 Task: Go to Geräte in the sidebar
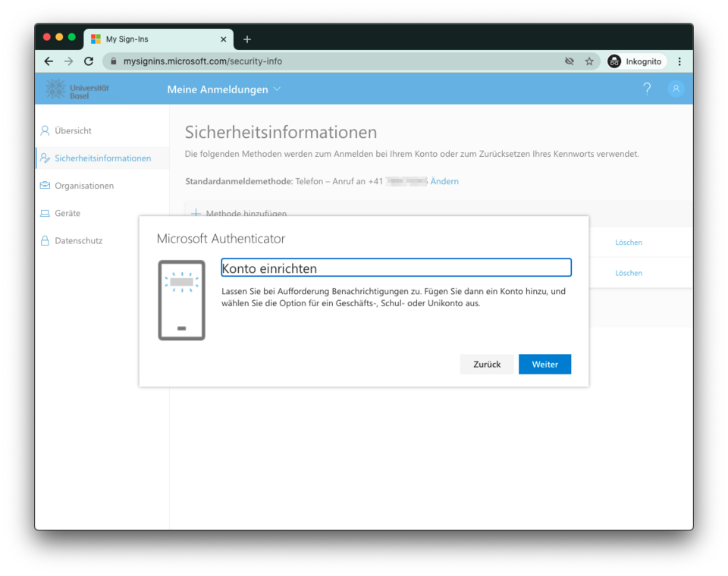click(67, 213)
